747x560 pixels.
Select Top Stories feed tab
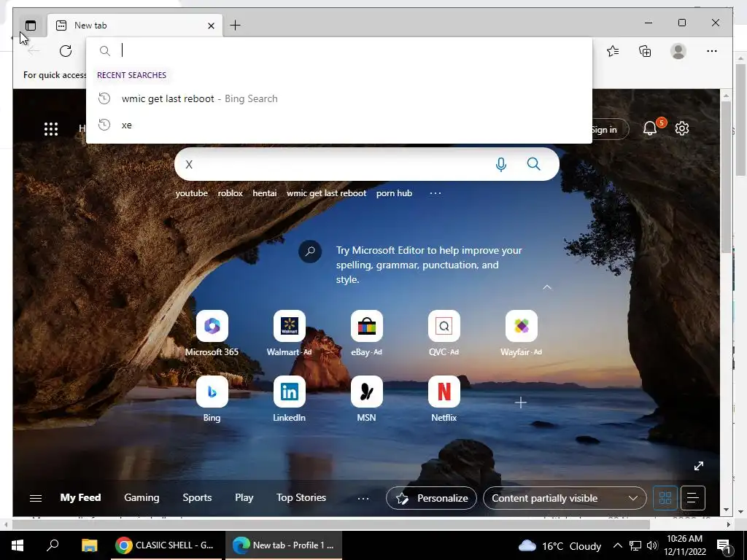click(x=301, y=497)
